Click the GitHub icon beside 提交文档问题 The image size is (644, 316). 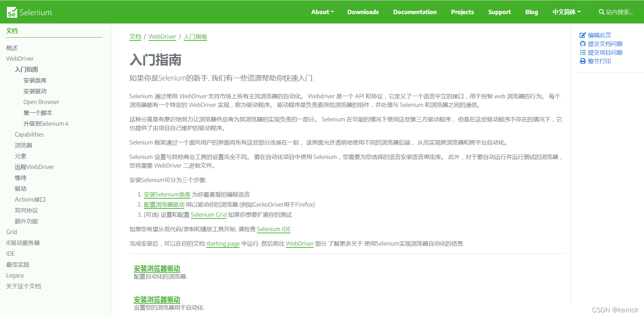tap(583, 44)
